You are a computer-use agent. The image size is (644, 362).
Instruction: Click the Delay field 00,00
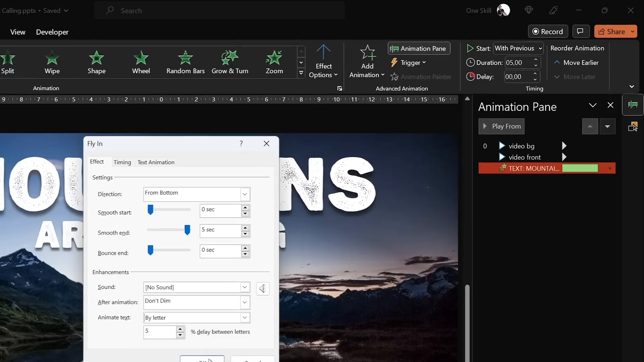coord(518,77)
